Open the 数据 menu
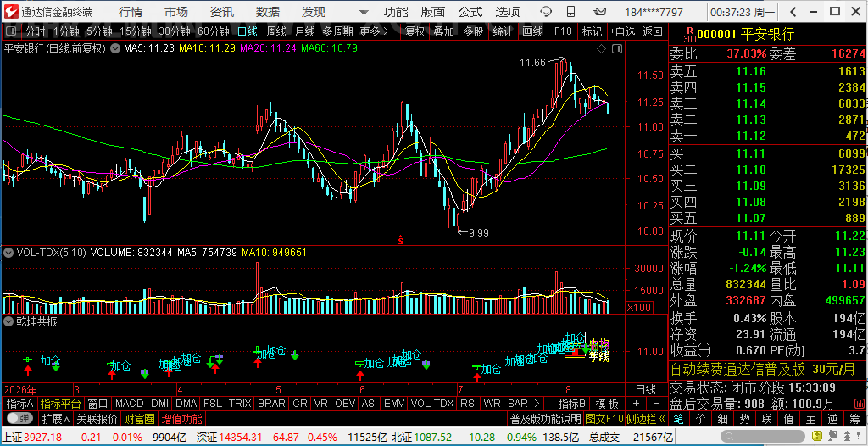 tap(268, 12)
